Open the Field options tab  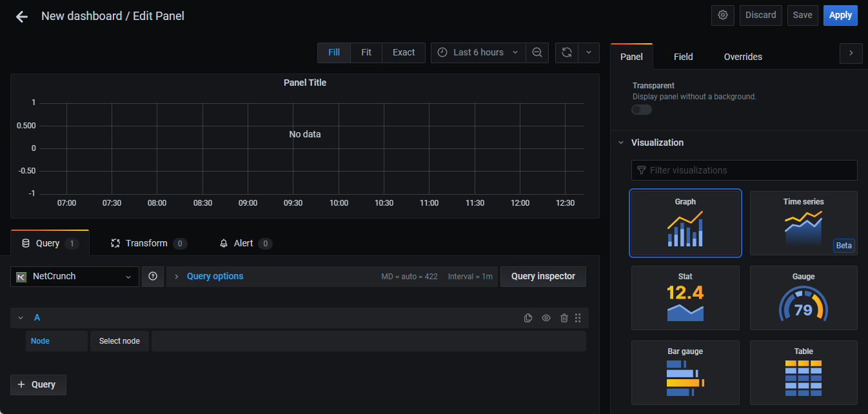[x=684, y=57]
